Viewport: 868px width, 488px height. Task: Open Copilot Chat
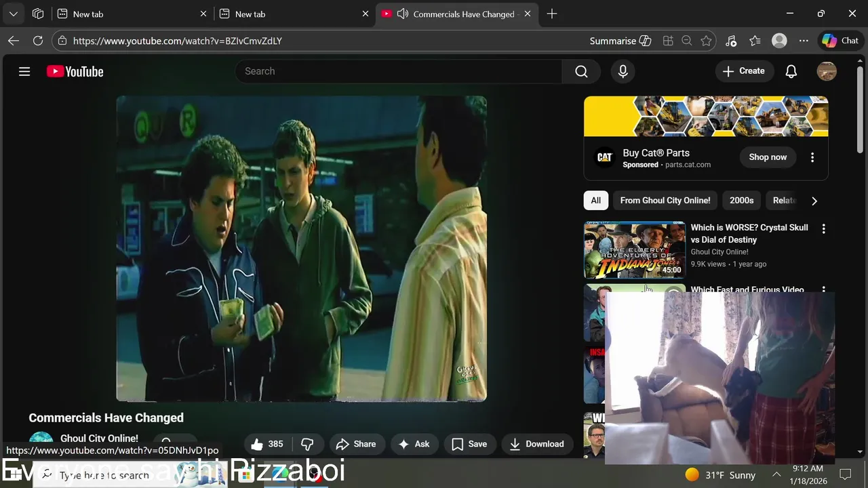point(841,41)
